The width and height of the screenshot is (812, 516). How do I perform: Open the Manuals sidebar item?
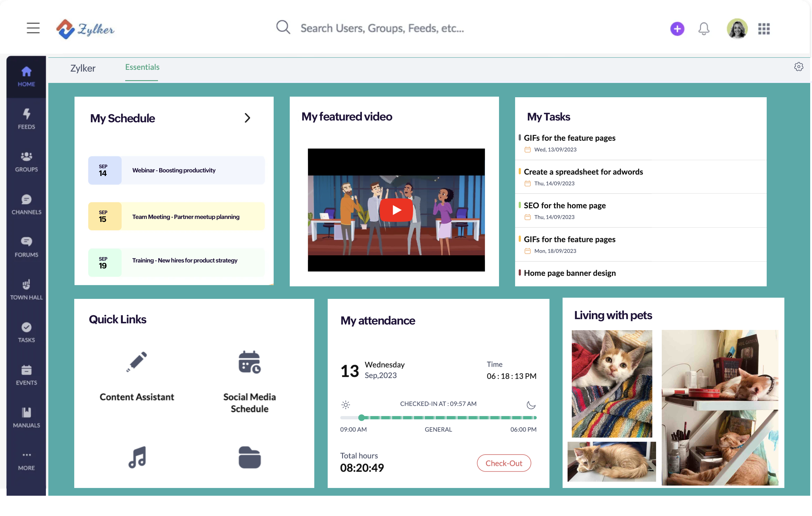coord(26,418)
